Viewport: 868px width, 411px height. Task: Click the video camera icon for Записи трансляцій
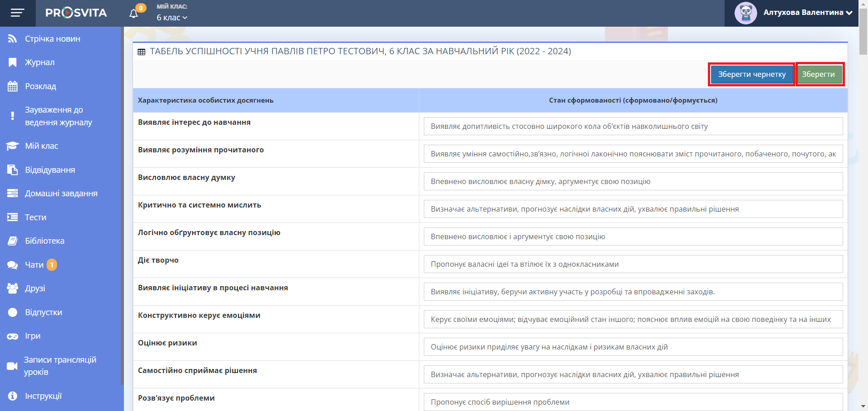pyautogui.click(x=12, y=366)
